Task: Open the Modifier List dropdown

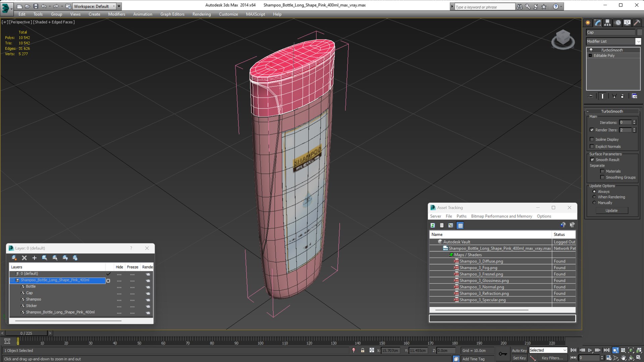Action: pos(638,41)
